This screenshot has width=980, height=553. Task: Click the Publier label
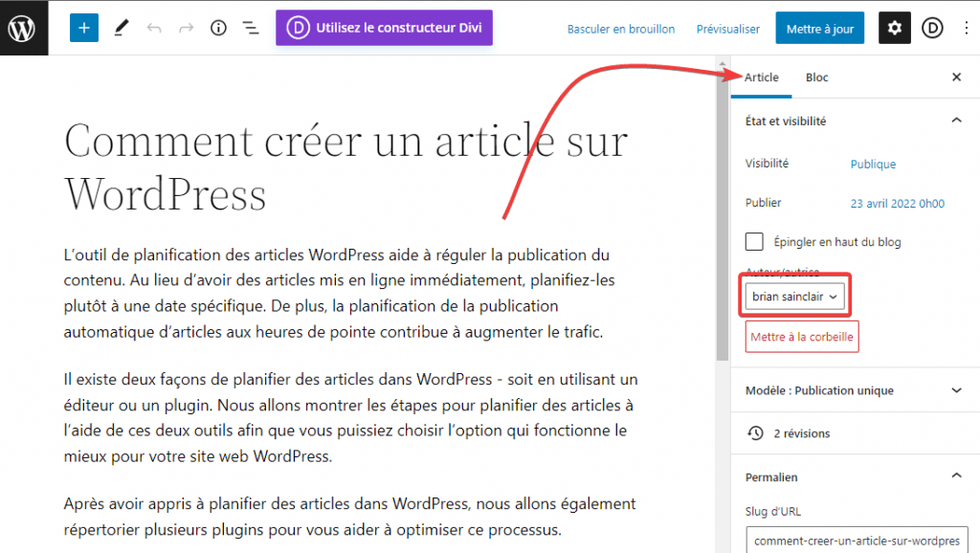tap(763, 203)
